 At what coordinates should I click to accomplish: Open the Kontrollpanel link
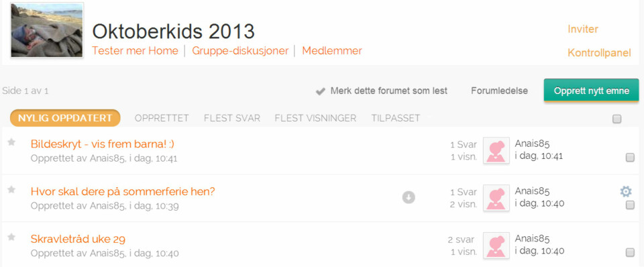599,53
